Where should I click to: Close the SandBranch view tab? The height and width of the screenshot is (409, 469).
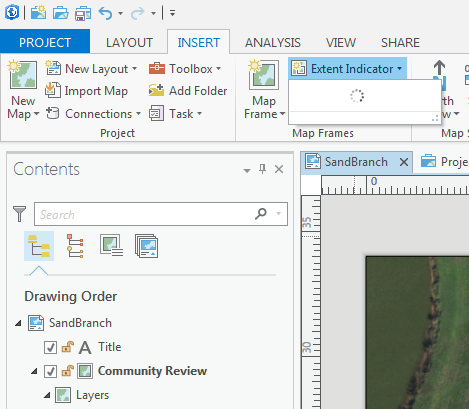pyautogui.click(x=404, y=162)
